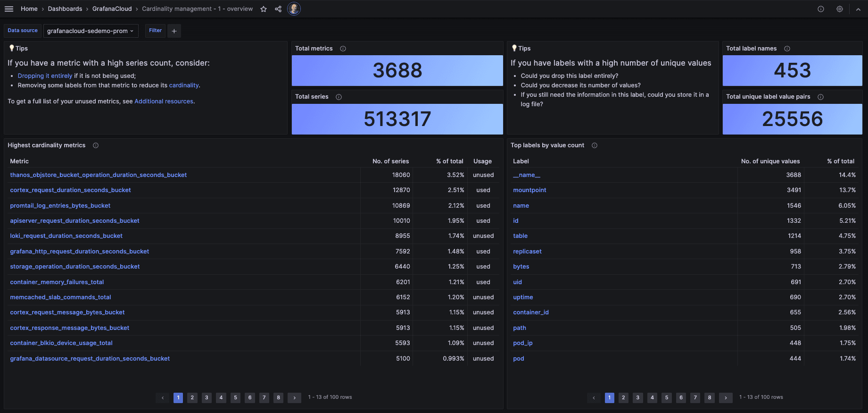Click the 453 label names stat
Viewport: 868px width, 413px height.
tap(792, 71)
